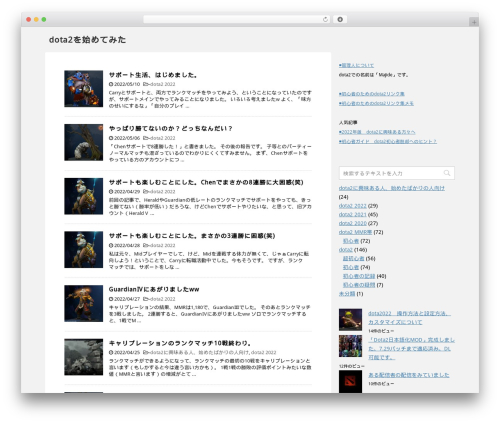Open post まさかの3連勝に困惑(笑)
Image resolution: width=500 pixels, height=423 pixels.
click(192, 236)
